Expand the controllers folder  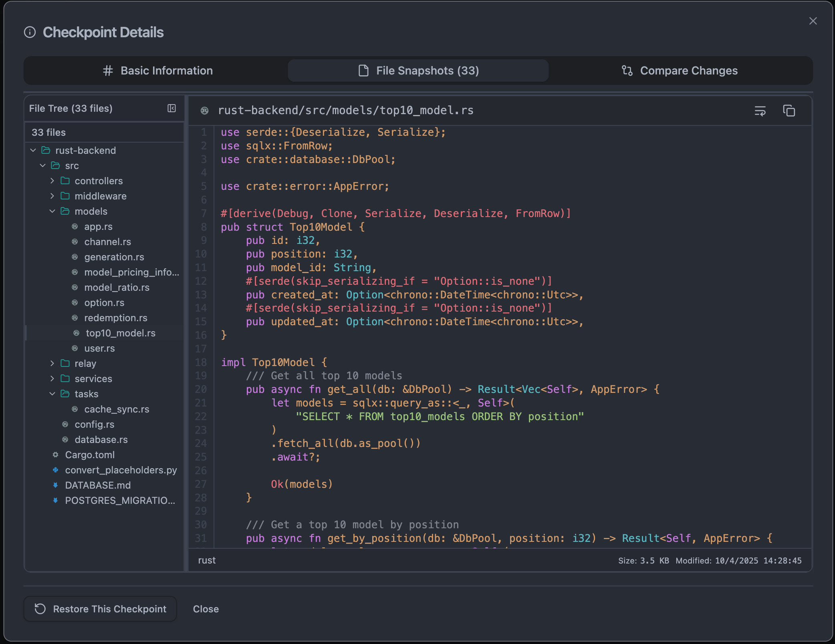coord(52,181)
